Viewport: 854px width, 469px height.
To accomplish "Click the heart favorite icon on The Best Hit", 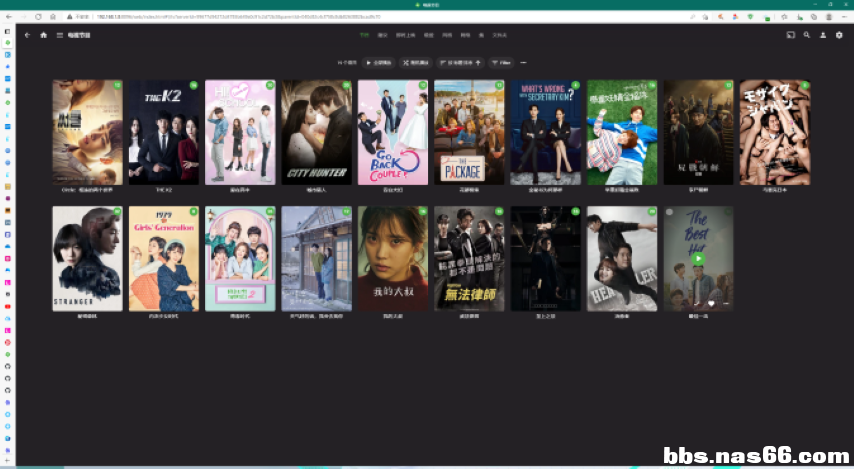I will (x=711, y=303).
